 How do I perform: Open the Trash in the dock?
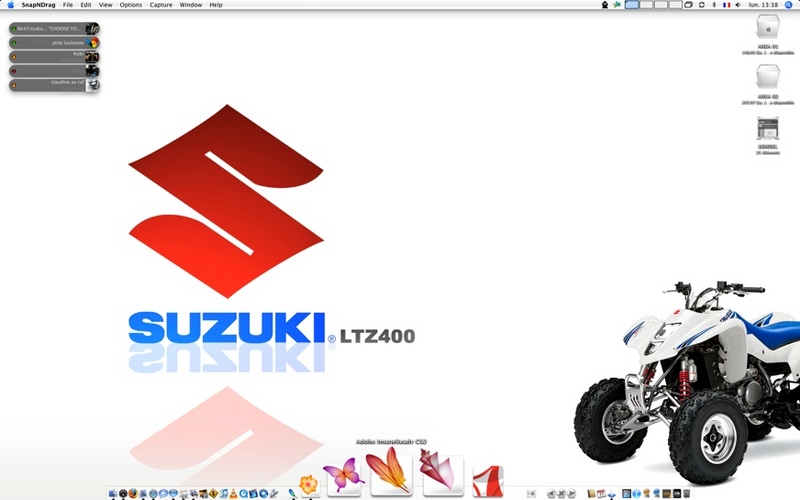pos(687,493)
